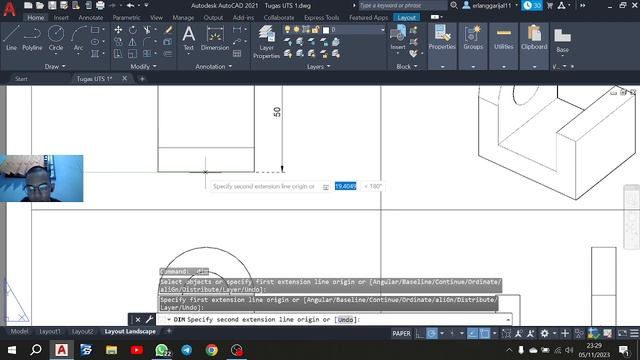Image resolution: width=640 pixels, height=360 pixels.
Task: Select the Copy tool in Modify panel
Action: [118, 42]
